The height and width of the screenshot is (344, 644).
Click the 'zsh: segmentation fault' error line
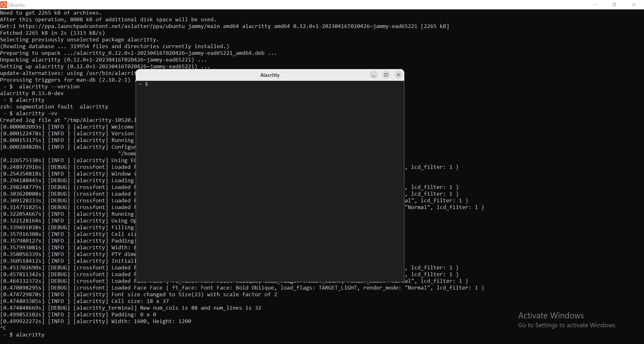54,106
